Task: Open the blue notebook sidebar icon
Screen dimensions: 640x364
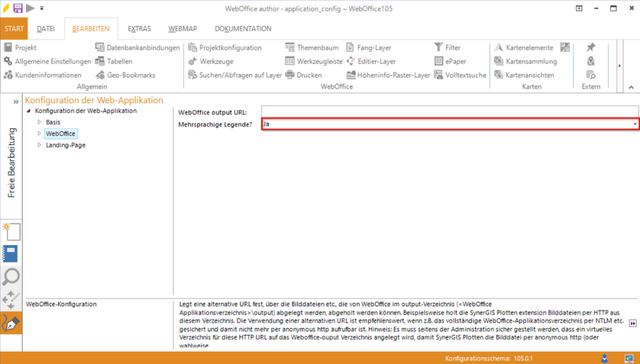Action: tap(11, 254)
